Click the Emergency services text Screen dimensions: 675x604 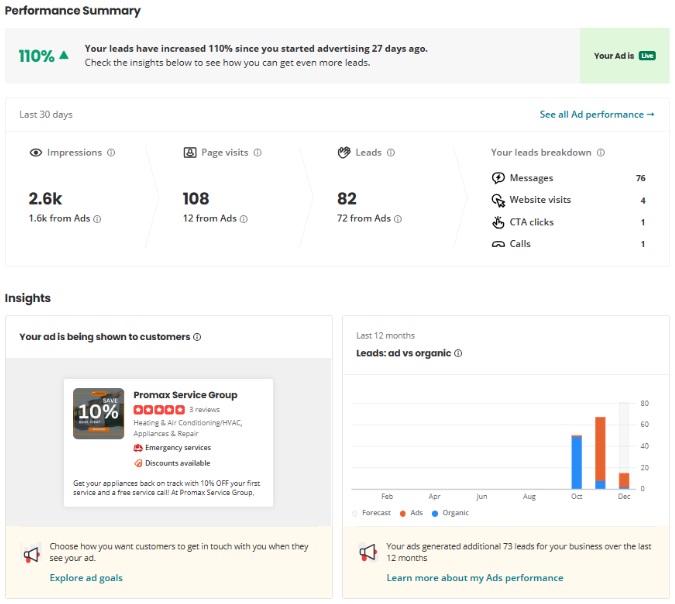click(178, 448)
